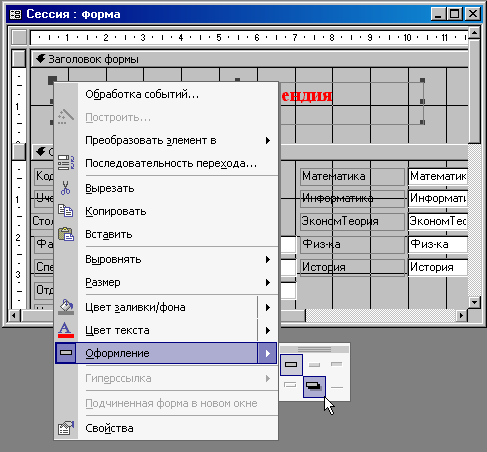Screen dimensions: 487x452
Task: Click the white История text box field
Action: (x=438, y=267)
